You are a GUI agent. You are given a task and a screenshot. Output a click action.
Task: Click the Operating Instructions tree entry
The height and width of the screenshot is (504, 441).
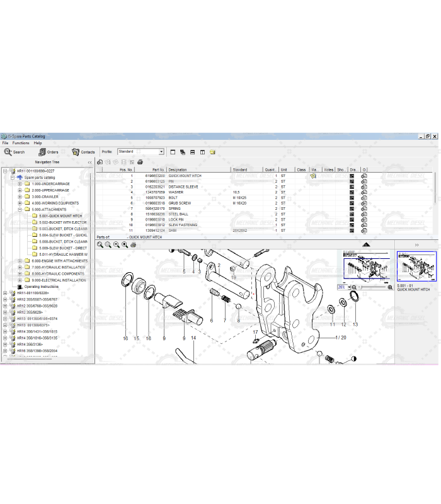41,287
